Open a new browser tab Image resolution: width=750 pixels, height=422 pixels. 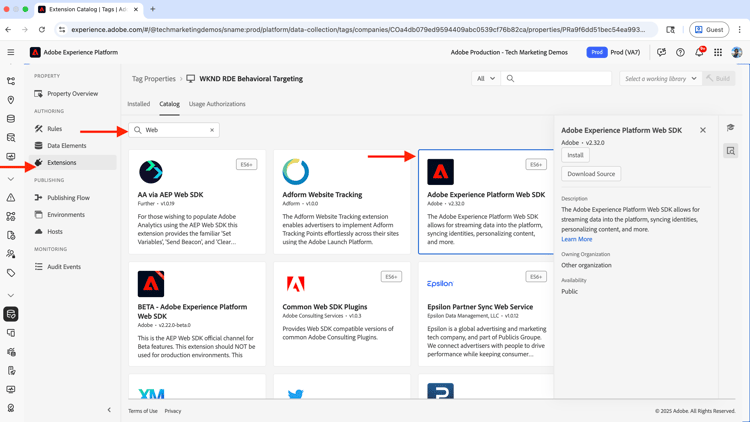pyautogui.click(x=153, y=9)
